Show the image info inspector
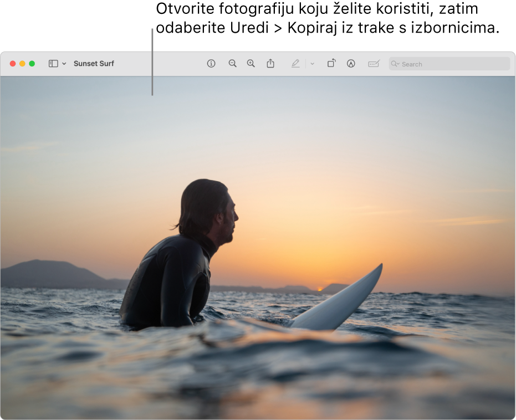This screenshot has width=516, height=420. pos(211,64)
